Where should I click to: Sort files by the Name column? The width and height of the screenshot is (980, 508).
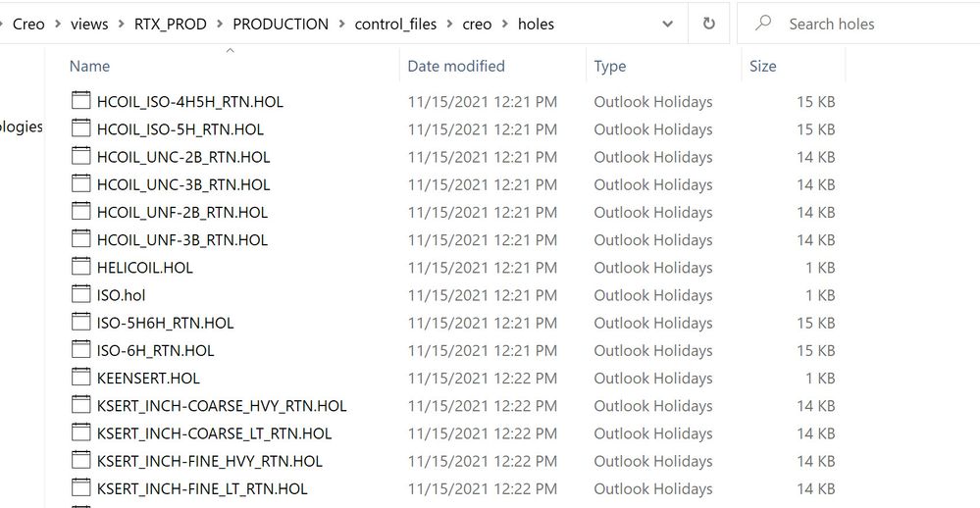(90, 67)
